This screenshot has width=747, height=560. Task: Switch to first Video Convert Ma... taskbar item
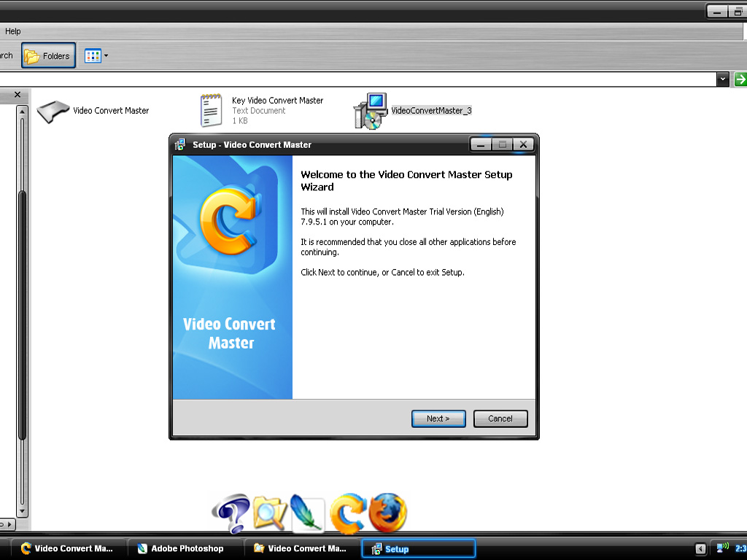(x=68, y=548)
